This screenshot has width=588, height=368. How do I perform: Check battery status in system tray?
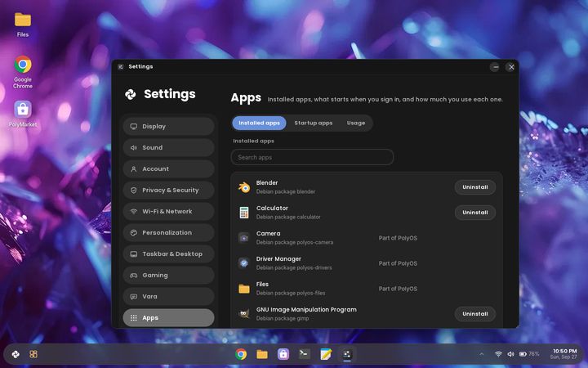529,354
